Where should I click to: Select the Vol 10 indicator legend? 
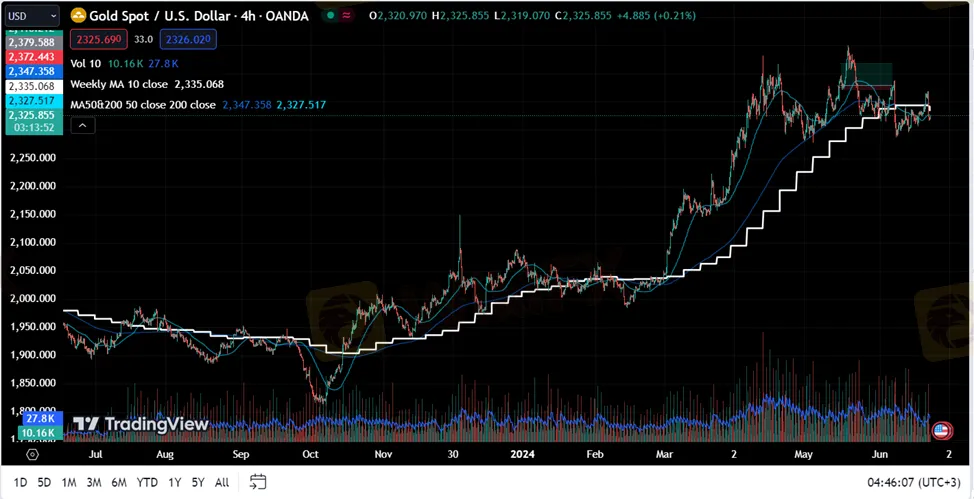(84, 63)
